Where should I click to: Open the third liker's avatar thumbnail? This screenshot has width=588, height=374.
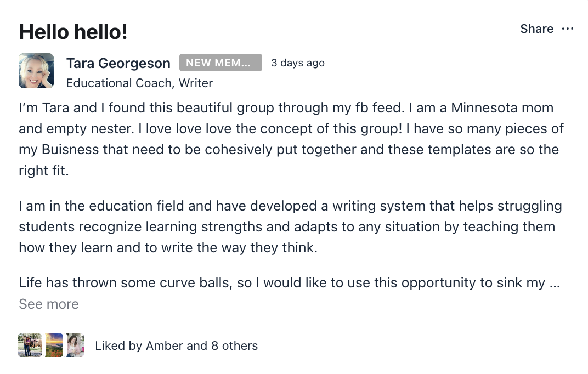tap(75, 345)
